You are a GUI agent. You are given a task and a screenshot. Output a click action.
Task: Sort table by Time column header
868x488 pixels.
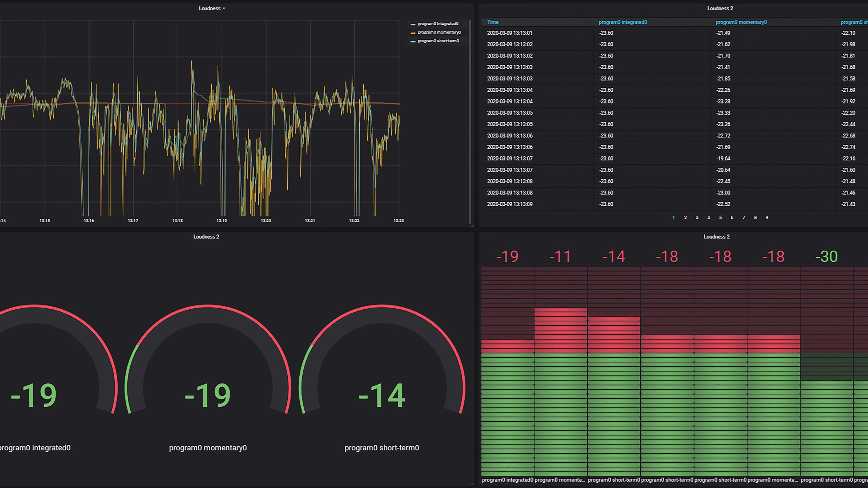(x=493, y=22)
